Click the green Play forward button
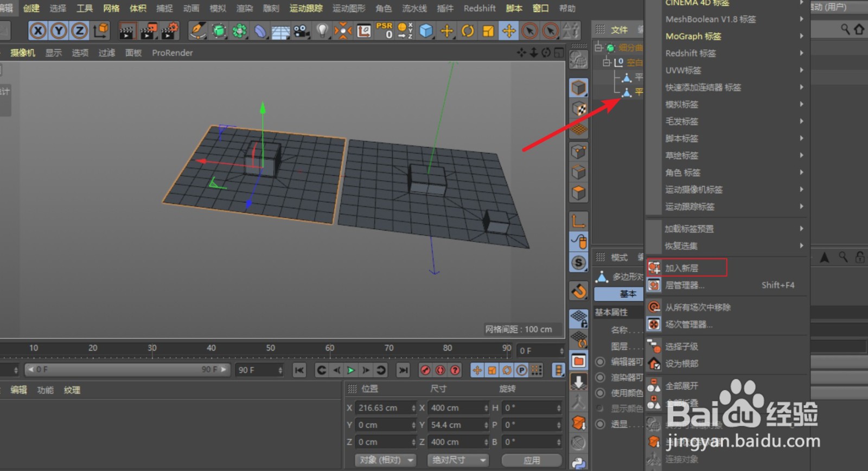Image resolution: width=868 pixels, height=471 pixels. tap(351, 370)
